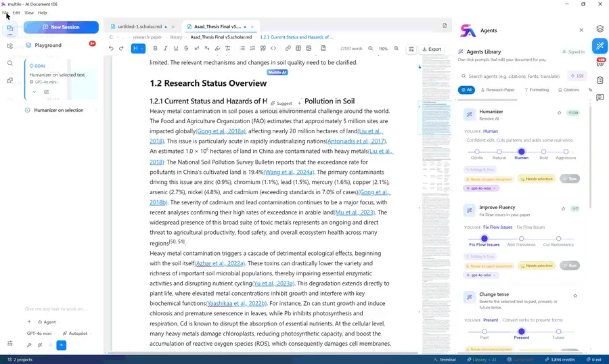
Task: Insert a hyperlink from the toolbar
Action: point(288,49)
